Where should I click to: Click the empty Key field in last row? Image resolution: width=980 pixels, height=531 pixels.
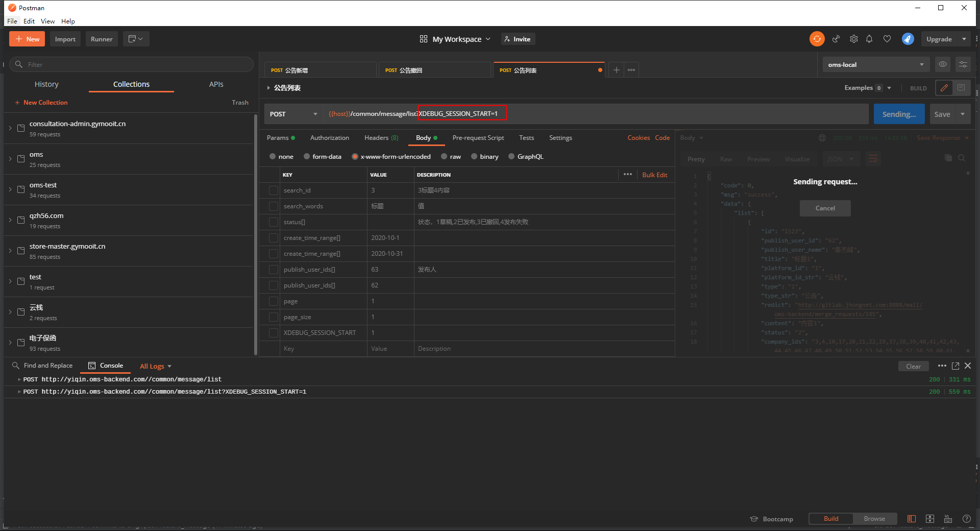(324, 349)
